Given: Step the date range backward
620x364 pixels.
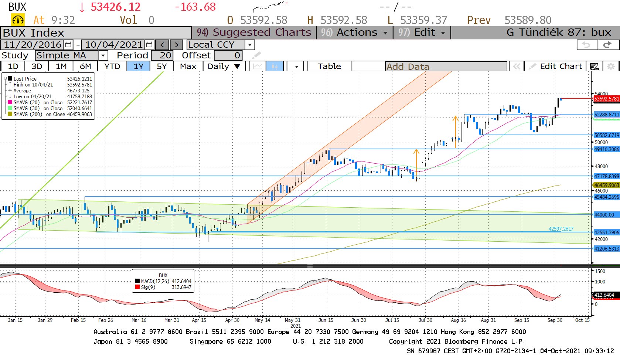Looking at the screenshot, I should (x=162, y=45).
